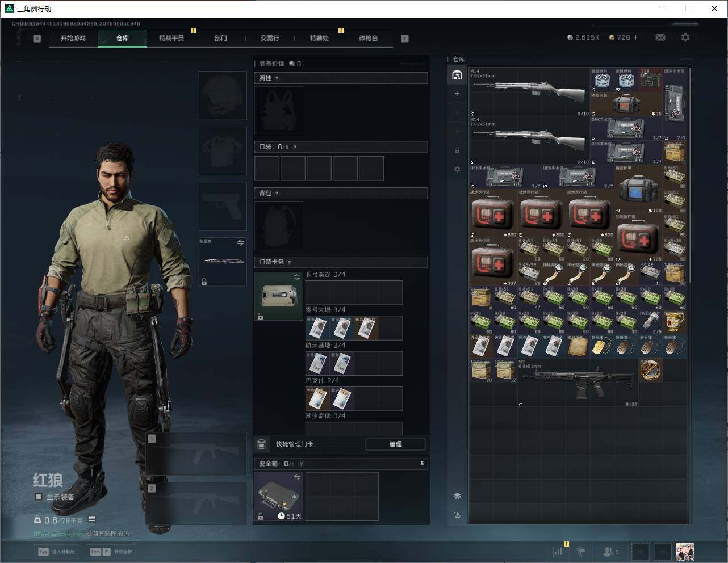The height and width of the screenshot is (563, 728).
Task: Select the DVE flask item showing 2/5
Action: coord(651,322)
